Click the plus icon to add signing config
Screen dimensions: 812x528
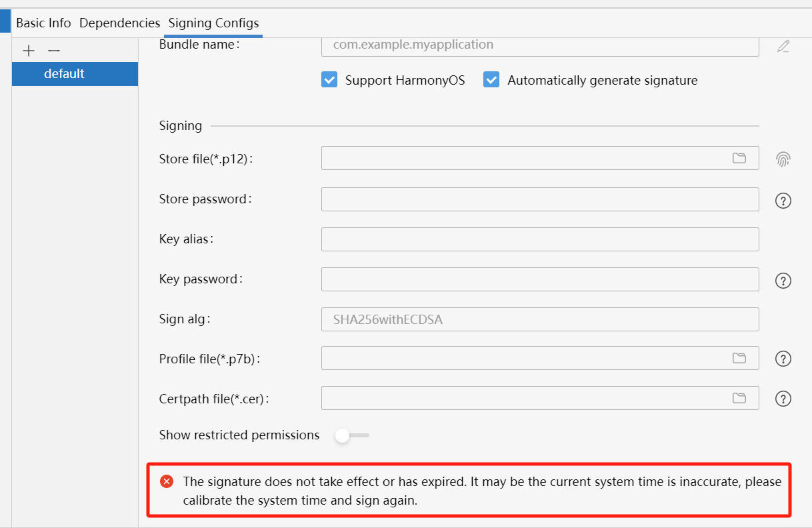click(29, 51)
